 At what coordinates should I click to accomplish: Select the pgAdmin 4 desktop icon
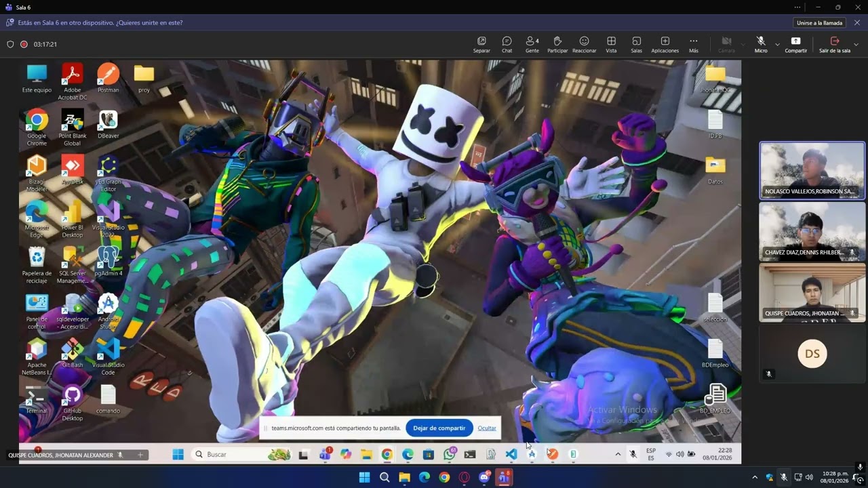click(x=108, y=261)
